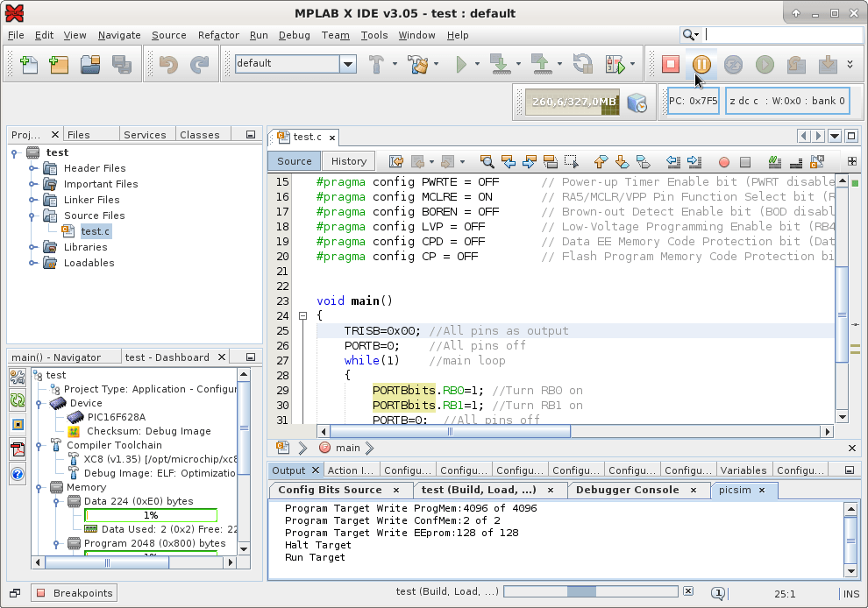Click the Redo arrow icon
Screen dimensions: 868x608
tap(199, 64)
